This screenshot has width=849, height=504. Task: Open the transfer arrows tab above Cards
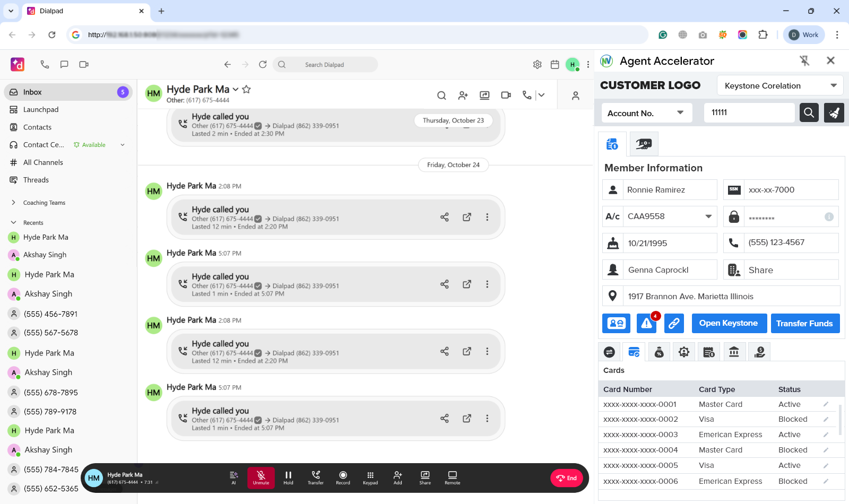tap(609, 352)
